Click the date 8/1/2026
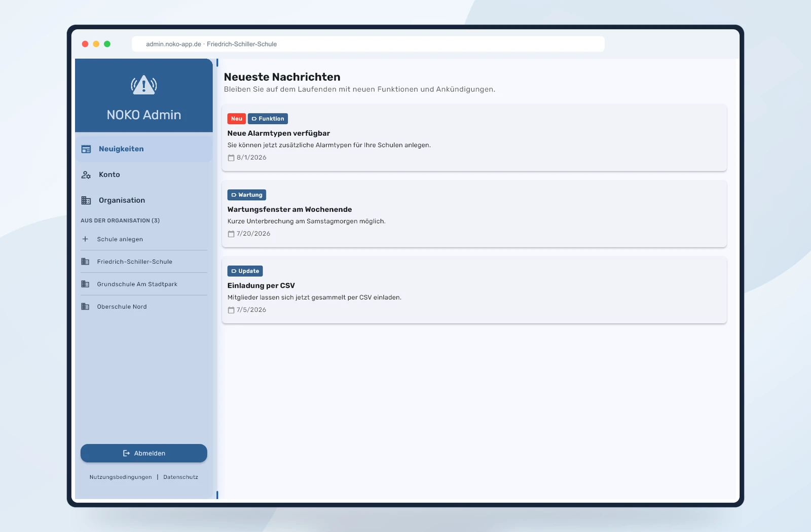The width and height of the screenshot is (811, 532). click(251, 158)
